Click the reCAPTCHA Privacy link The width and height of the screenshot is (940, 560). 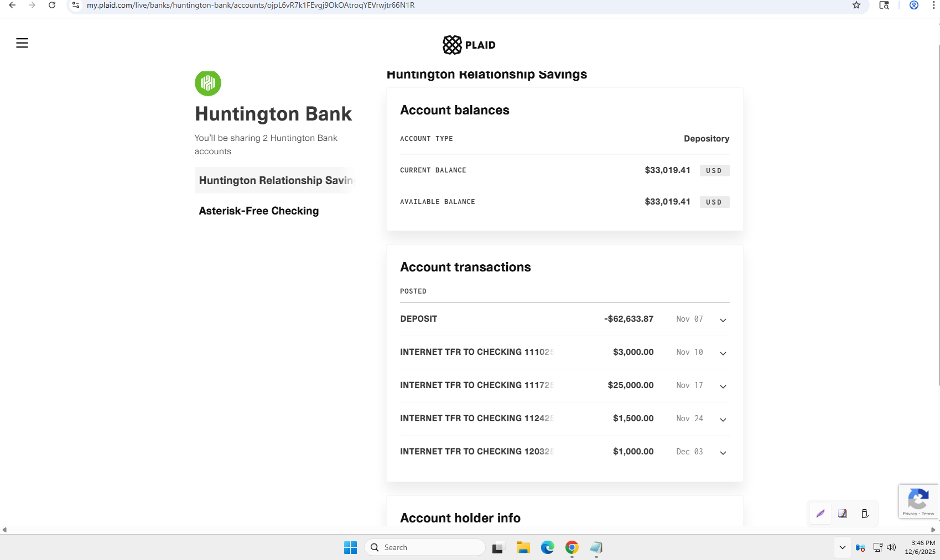coord(909,514)
